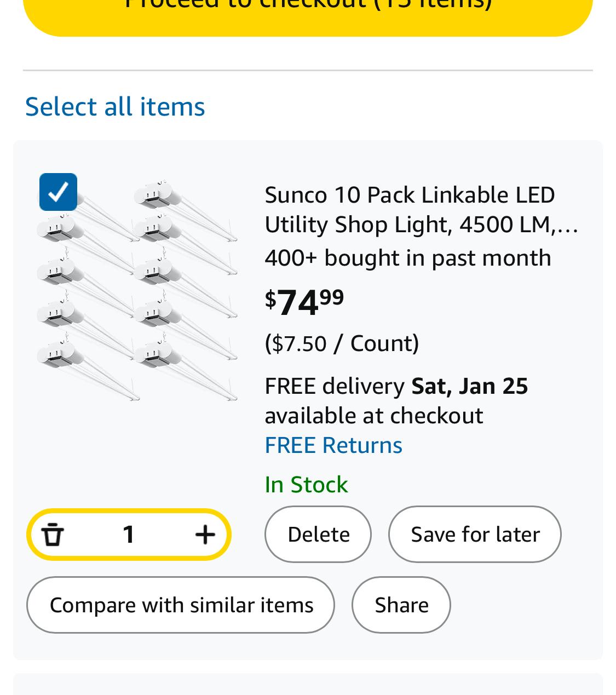Delete item using the trash can icon
Image resolution: width=616 pixels, height=695 pixels.
click(53, 535)
